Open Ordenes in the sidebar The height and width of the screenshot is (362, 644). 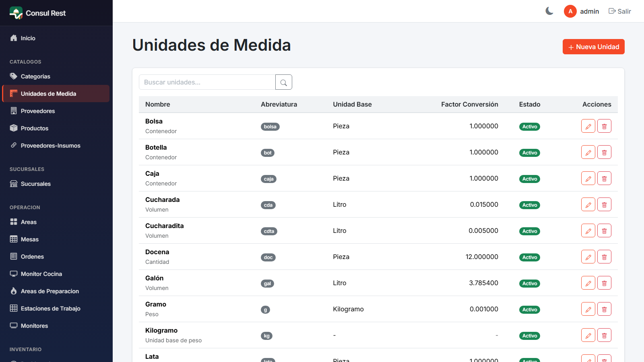coord(56,257)
